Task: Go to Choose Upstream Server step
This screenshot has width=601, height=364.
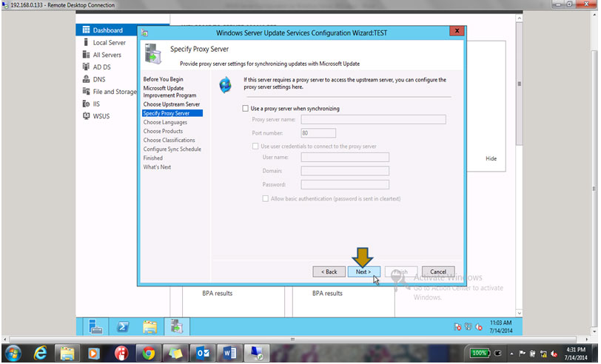Action: coord(171,104)
